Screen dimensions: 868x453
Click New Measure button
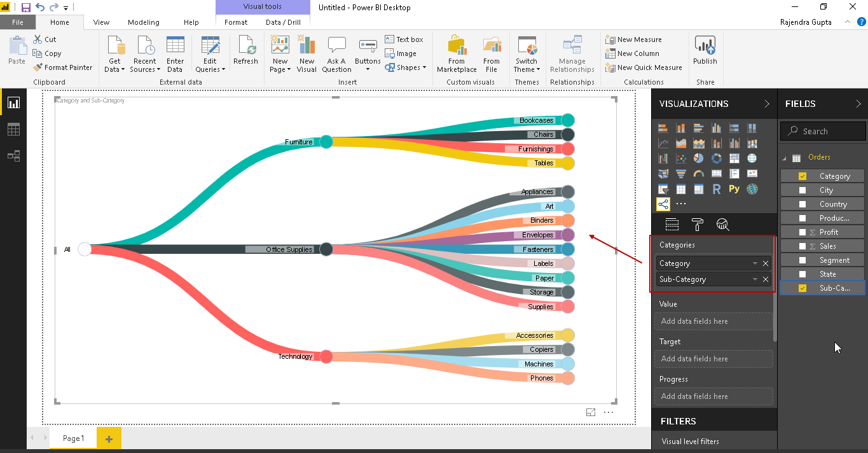pyautogui.click(x=633, y=39)
